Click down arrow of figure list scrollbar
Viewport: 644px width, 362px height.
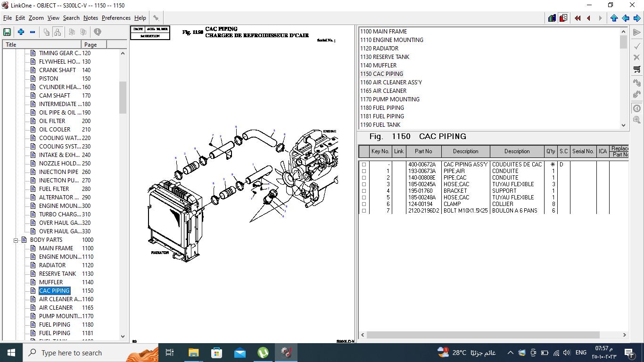pyautogui.click(x=624, y=125)
